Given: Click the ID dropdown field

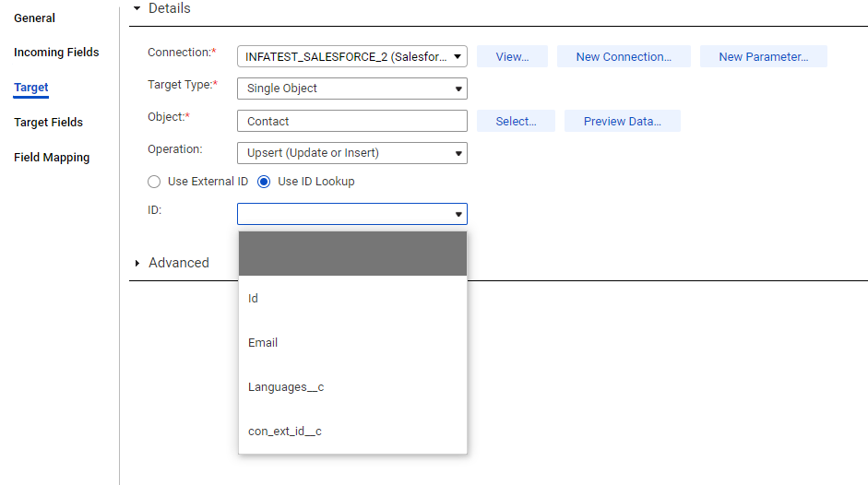Looking at the screenshot, I should coord(352,214).
